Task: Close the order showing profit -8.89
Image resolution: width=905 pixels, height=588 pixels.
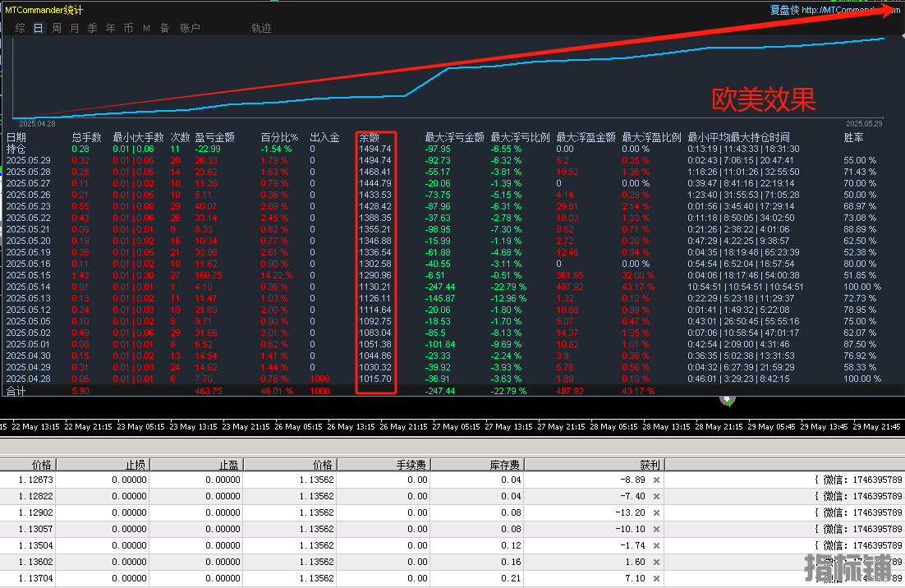Action: [x=656, y=480]
